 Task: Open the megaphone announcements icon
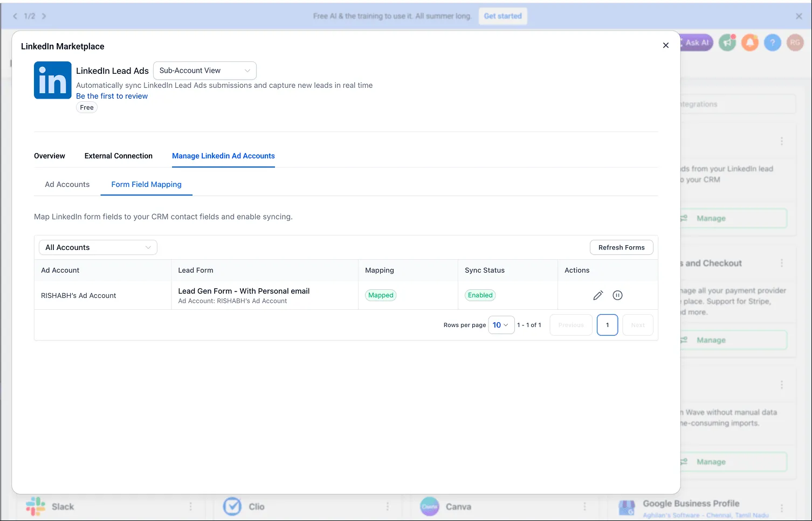point(727,43)
